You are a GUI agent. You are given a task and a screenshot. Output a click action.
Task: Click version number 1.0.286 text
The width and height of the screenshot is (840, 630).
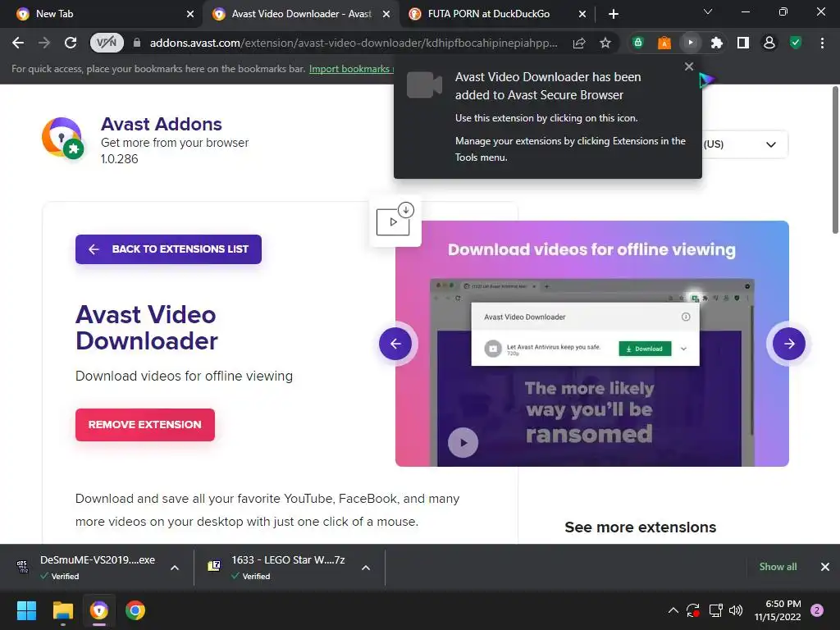coord(120,159)
